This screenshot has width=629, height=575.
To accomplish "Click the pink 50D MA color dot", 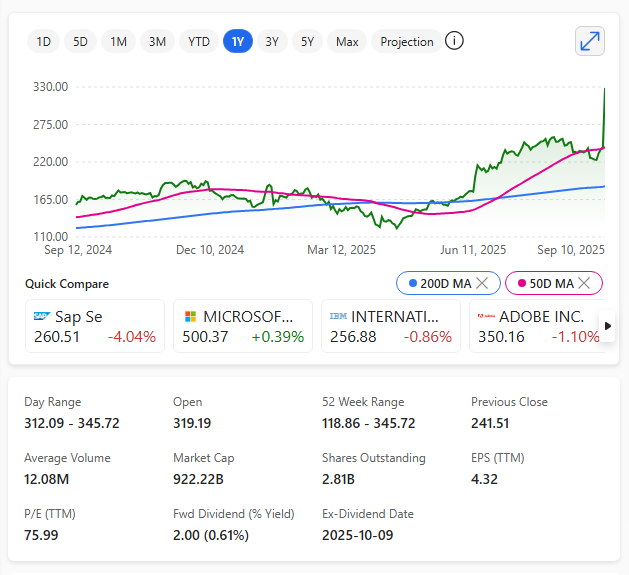I will click(x=522, y=283).
